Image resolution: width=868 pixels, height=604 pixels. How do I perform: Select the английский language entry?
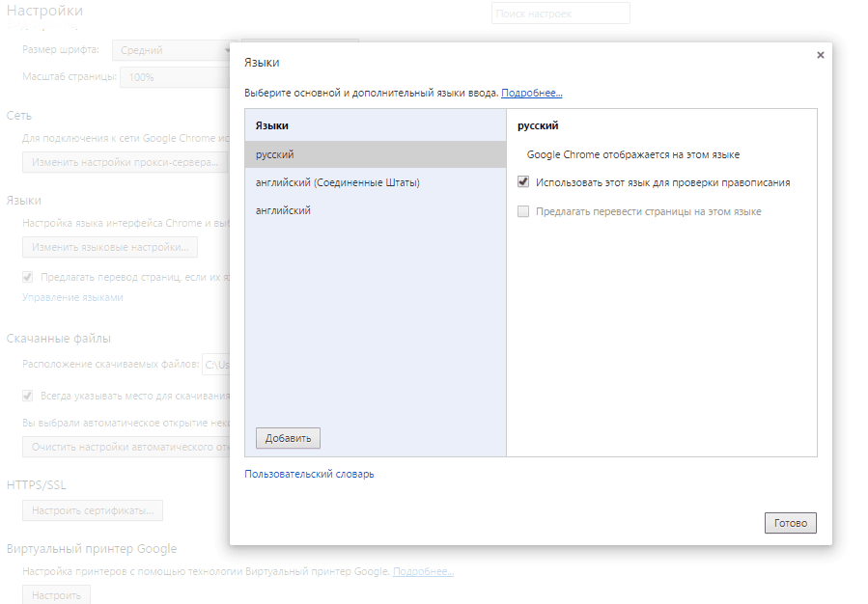pyautogui.click(x=376, y=210)
